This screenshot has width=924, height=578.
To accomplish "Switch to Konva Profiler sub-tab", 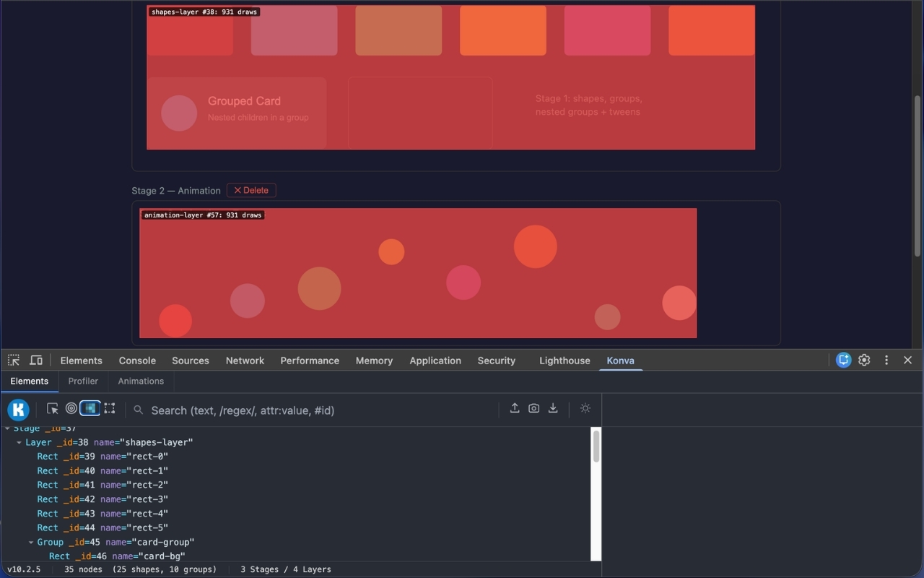I will (83, 381).
